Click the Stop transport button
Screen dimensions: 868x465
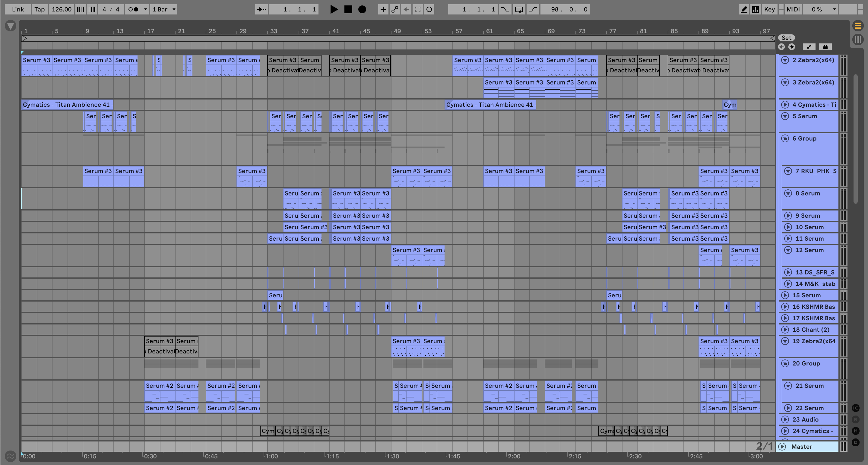tap(348, 9)
